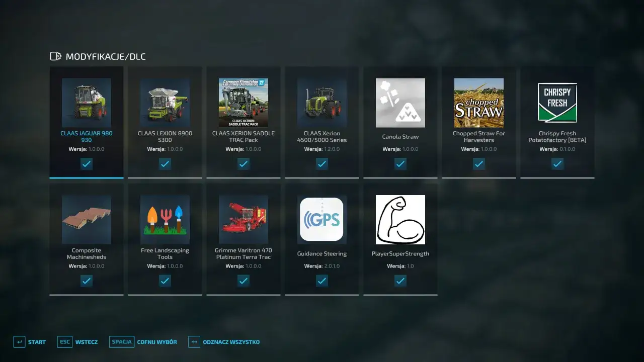Uncheck the CLAAS XERION SADDLE TRAC Pack checkbox
Image resolution: width=644 pixels, height=362 pixels.
point(244,164)
